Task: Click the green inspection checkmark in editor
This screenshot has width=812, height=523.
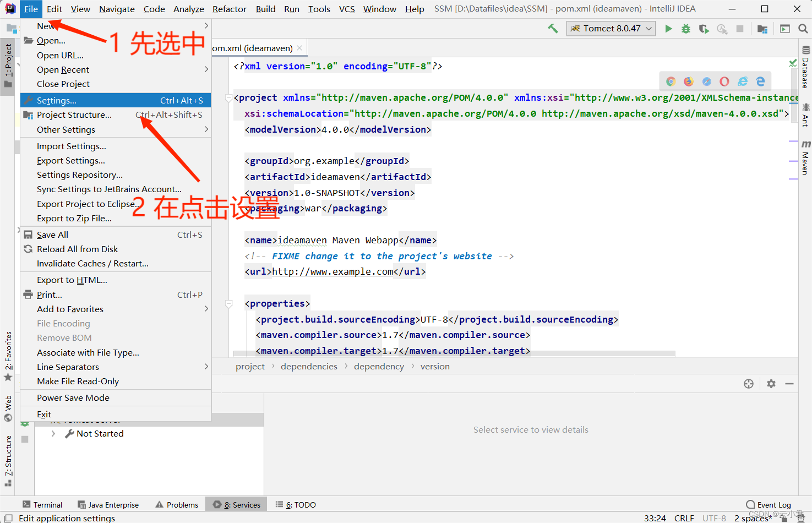Action: point(793,63)
